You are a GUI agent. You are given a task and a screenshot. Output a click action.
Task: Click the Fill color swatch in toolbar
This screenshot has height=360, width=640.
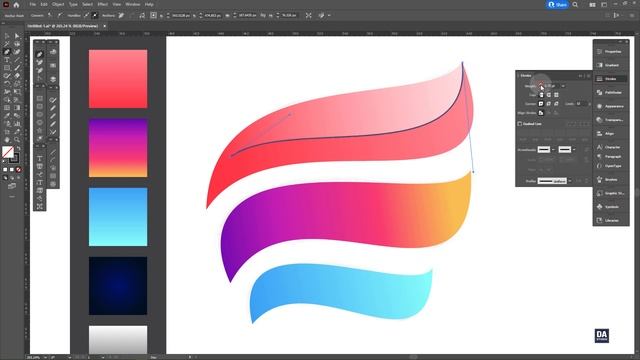point(8,152)
